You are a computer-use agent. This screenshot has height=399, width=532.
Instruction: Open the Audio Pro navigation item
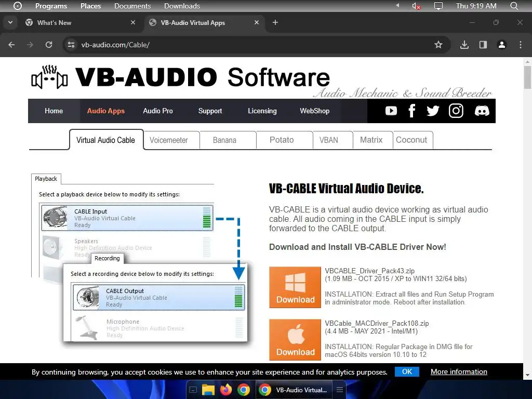(x=158, y=111)
